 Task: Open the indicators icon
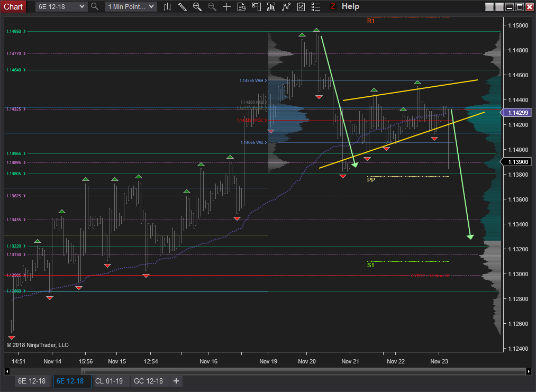271,6
